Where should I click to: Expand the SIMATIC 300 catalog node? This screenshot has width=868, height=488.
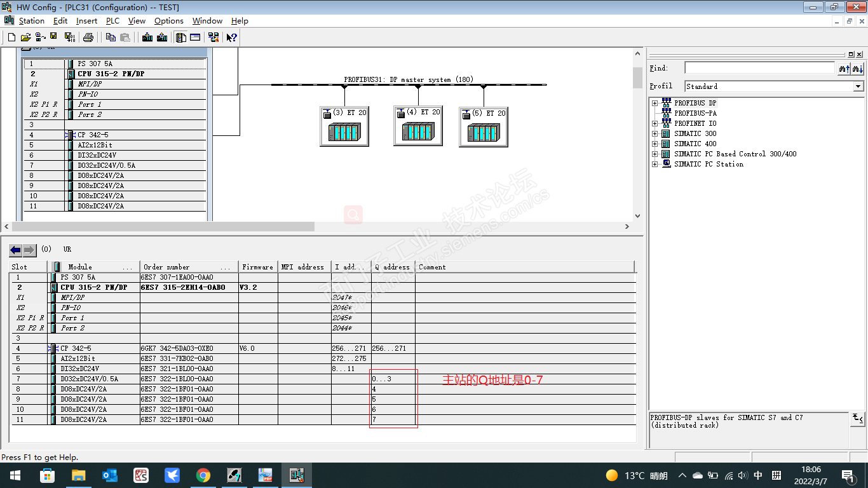[654, 133]
